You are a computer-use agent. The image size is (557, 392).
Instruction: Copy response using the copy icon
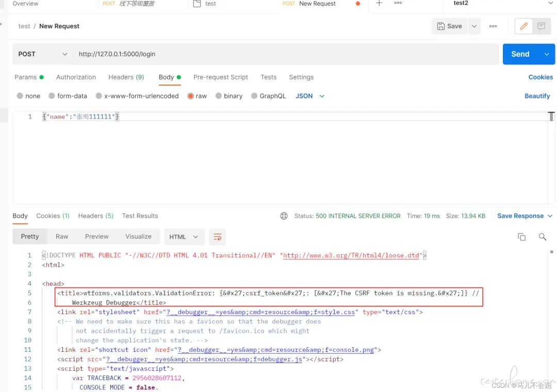coord(521,237)
